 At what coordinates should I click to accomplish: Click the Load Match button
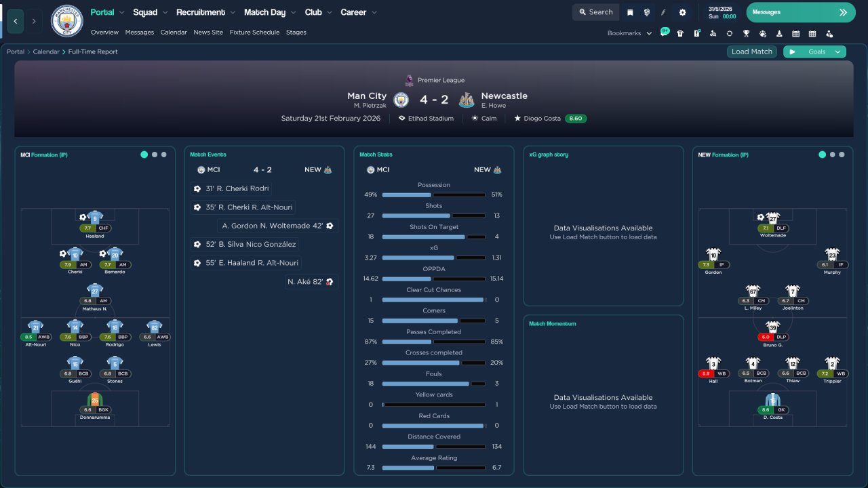tap(752, 52)
